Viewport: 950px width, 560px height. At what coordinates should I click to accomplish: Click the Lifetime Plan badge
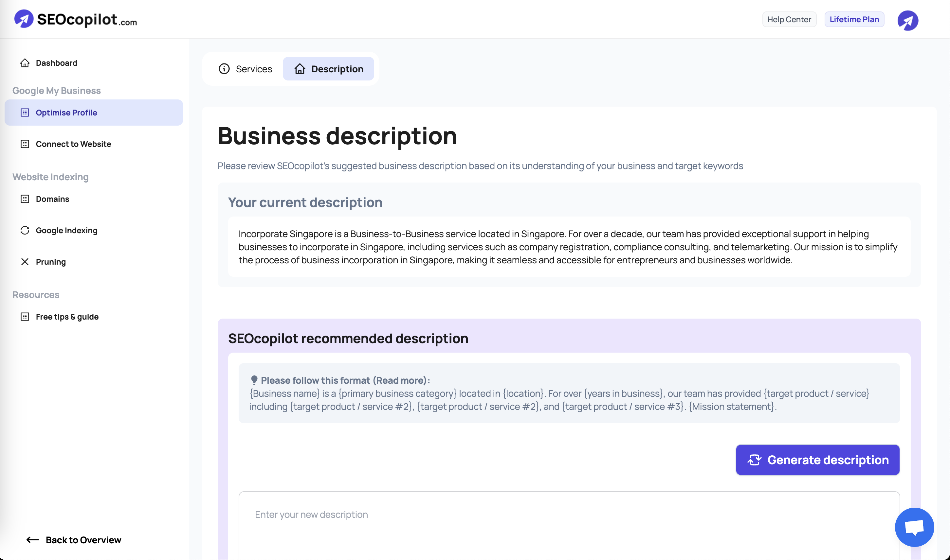[854, 19]
